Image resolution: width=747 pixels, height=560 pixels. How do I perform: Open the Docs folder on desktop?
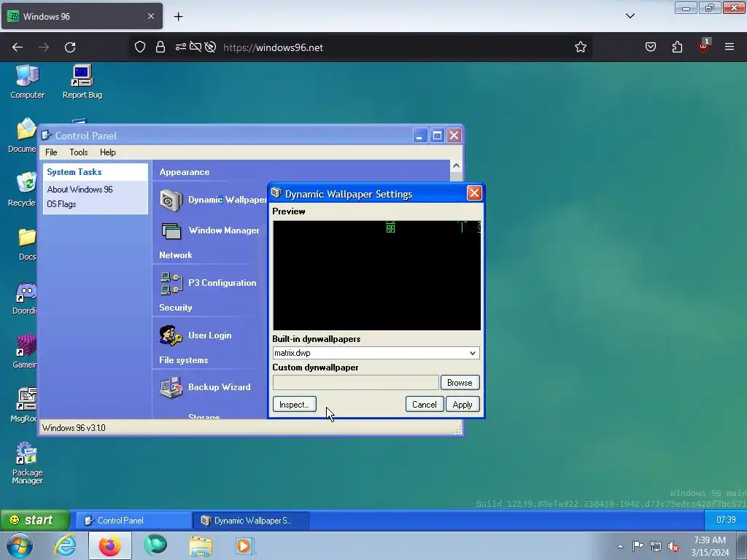coord(27,244)
